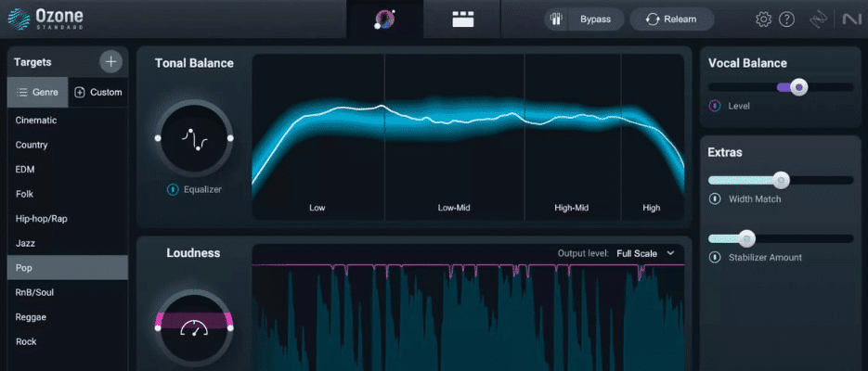Click the Loudness dial right handle
Screen dimensions: 868x371
pos(230,328)
